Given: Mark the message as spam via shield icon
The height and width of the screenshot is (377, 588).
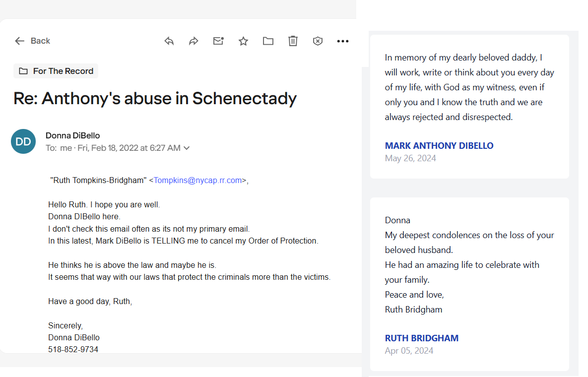Looking at the screenshot, I should tap(318, 41).
